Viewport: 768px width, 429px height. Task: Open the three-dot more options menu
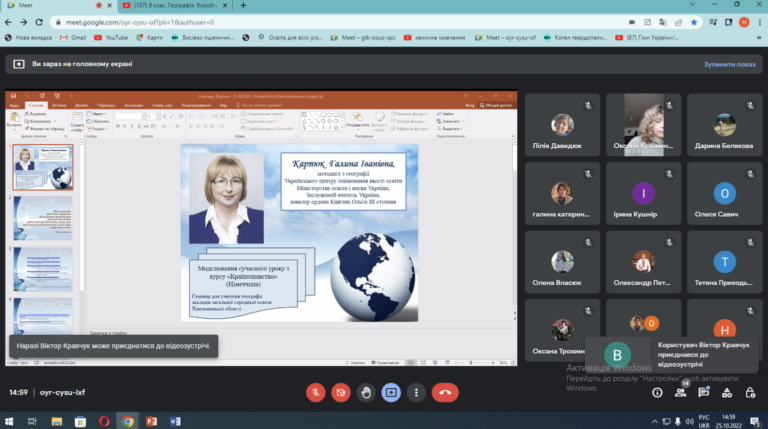point(416,392)
